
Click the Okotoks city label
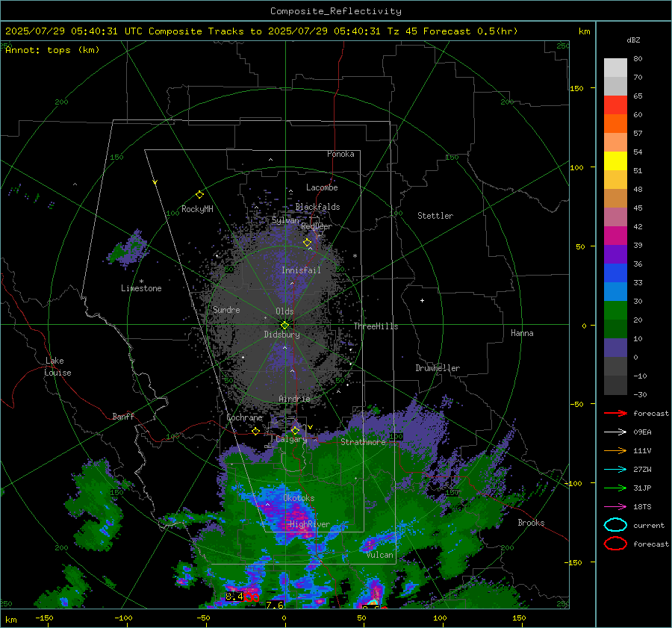[x=299, y=498]
